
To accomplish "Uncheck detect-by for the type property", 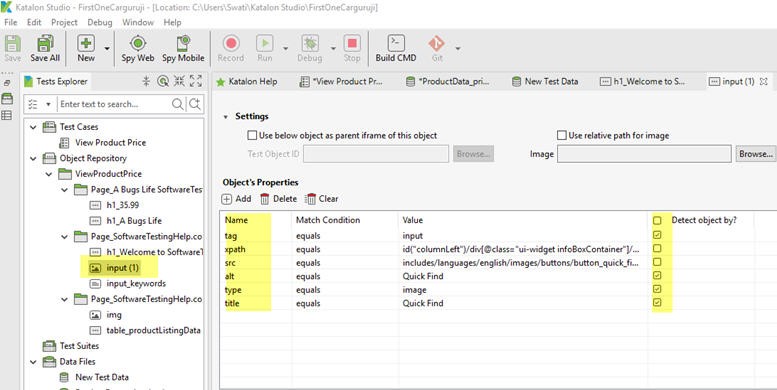I will pos(657,289).
